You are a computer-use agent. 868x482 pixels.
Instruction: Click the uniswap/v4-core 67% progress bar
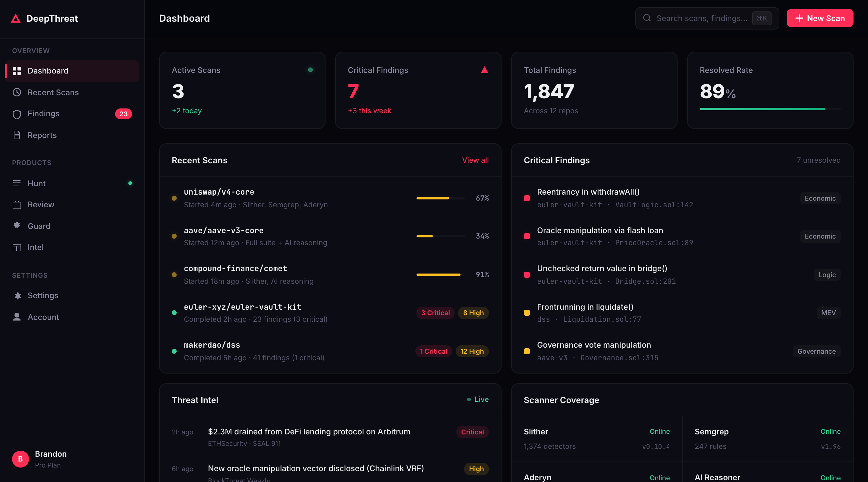point(440,198)
